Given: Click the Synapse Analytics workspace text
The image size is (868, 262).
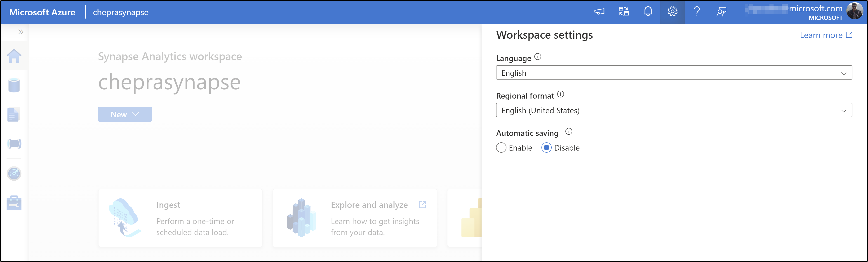Looking at the screenshot, I should [170, 56].
